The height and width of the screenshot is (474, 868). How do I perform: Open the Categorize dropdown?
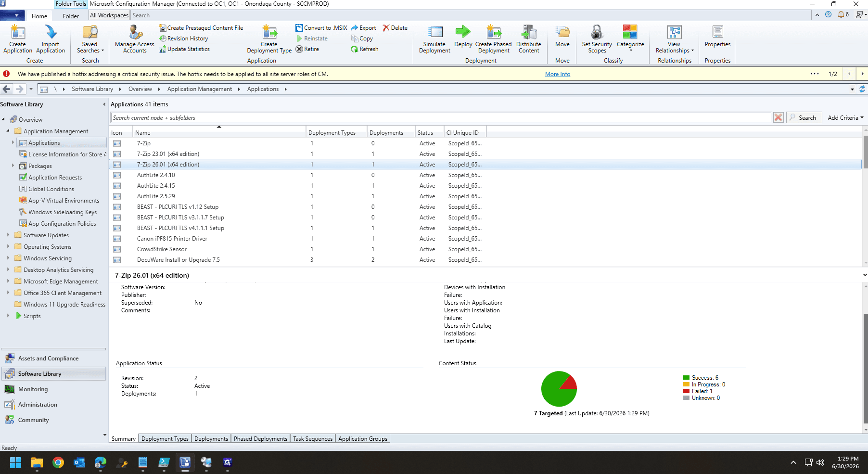(630, 39)
